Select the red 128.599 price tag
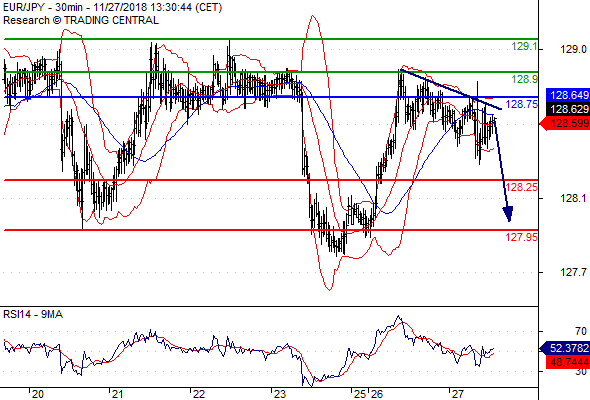 565,123
